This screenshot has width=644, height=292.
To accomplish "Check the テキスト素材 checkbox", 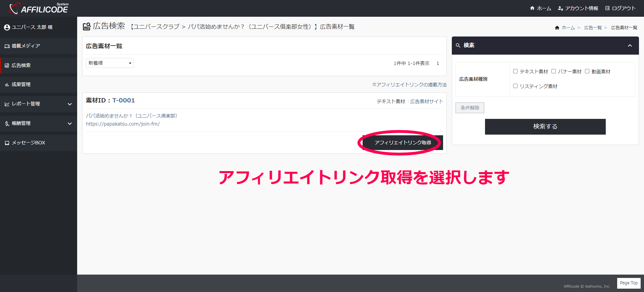I will [515, 71].
